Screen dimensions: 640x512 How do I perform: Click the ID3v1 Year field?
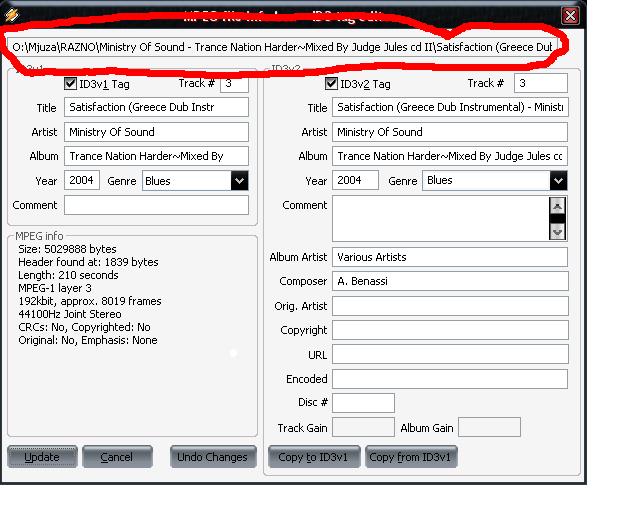point(82,181)
